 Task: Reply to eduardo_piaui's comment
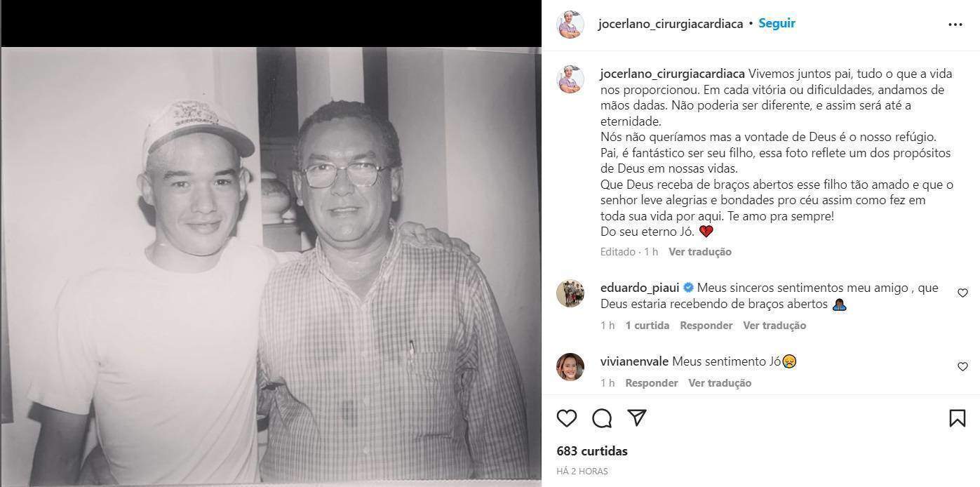[706, 326]
